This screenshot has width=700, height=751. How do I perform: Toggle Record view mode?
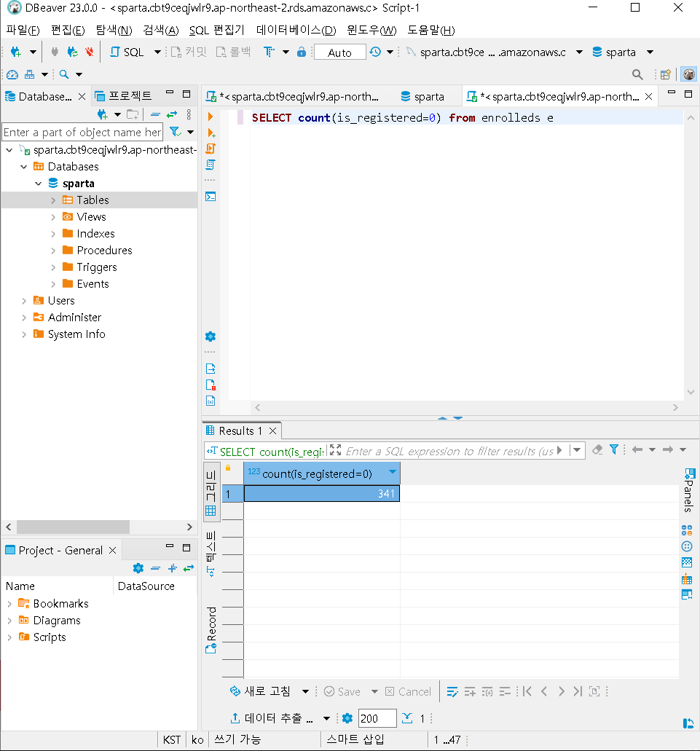pyautogui.click(x=211, y=630)
